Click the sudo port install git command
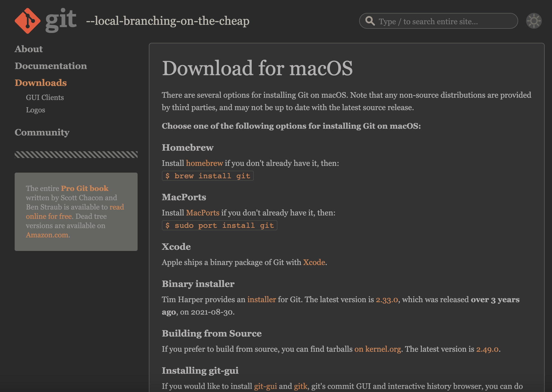The image size is (552, 392). [x=220, y=225]
